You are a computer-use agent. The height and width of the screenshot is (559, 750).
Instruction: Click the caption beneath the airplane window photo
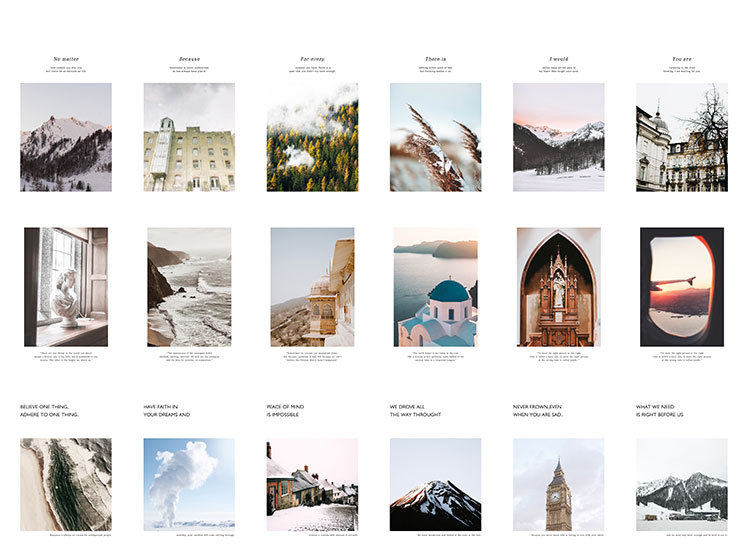point(682,357)
